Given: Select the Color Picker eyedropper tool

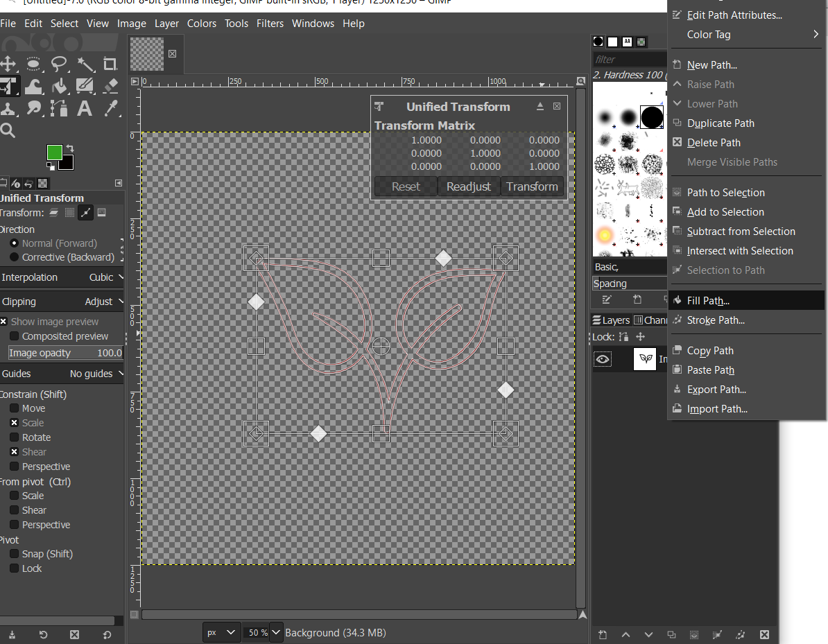Looking at the screenshot, I should tap(110, 109).
